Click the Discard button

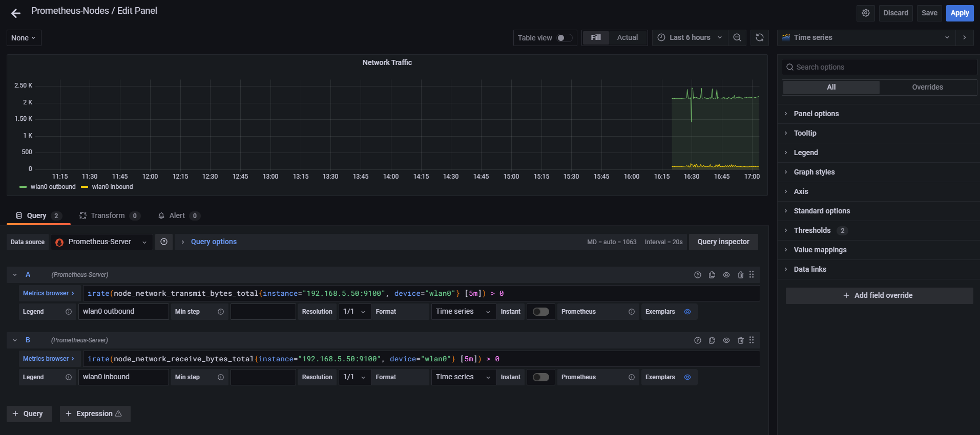895,13
